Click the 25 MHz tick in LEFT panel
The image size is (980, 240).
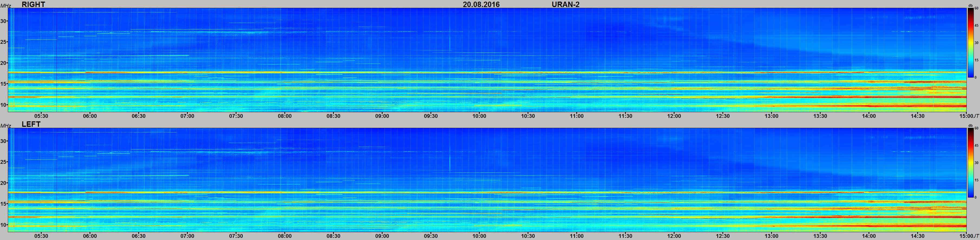[4, 162]
